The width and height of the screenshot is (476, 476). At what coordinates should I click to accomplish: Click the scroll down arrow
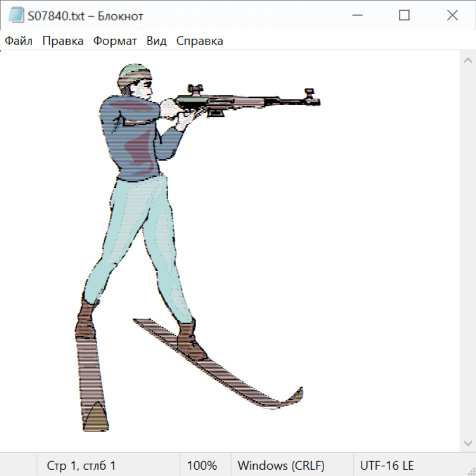point(468,443)
